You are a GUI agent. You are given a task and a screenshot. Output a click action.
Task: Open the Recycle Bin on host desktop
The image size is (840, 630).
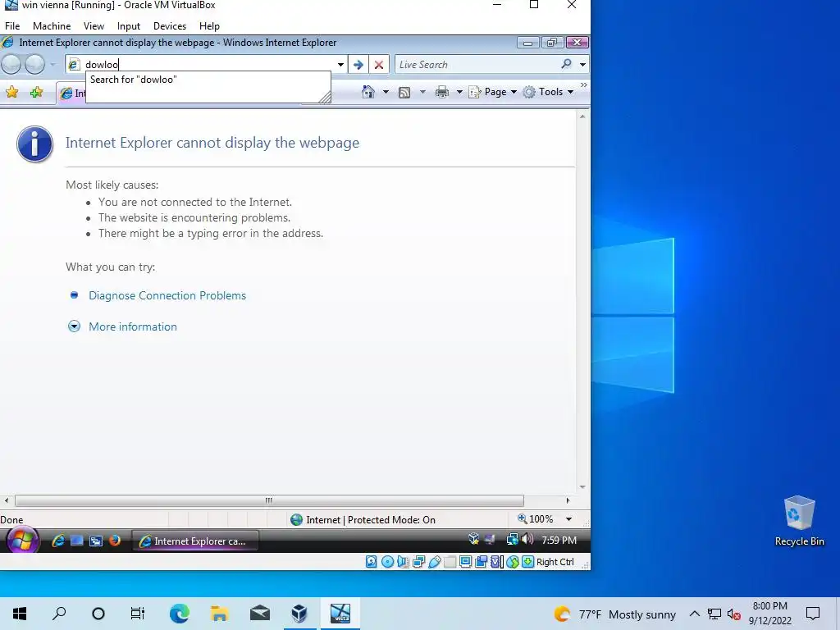tap(799, 521)
